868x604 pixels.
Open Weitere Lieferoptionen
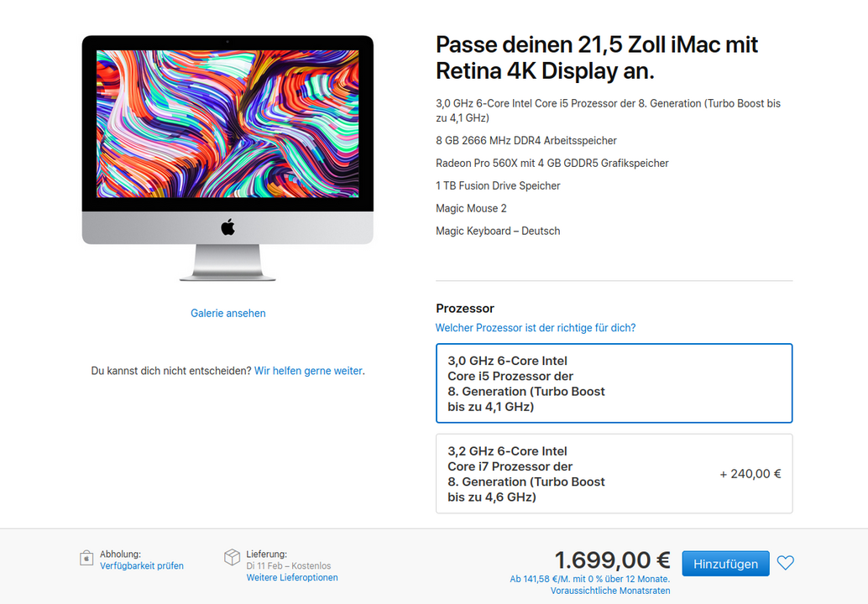(292, 577)
